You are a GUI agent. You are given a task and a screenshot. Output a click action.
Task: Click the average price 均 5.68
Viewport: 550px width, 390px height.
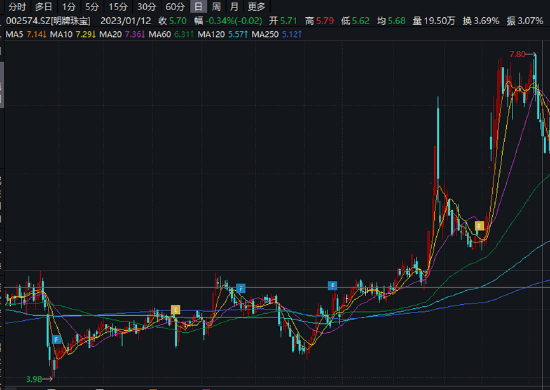click(x=391, y=21)
